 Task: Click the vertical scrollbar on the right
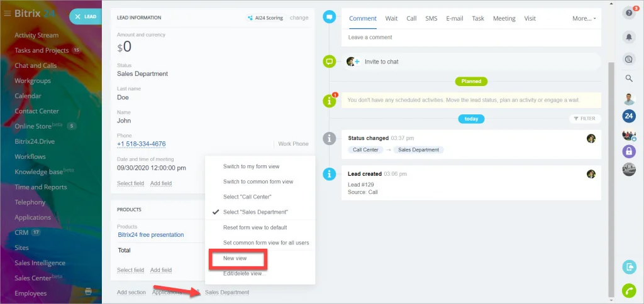click(611, 180)
